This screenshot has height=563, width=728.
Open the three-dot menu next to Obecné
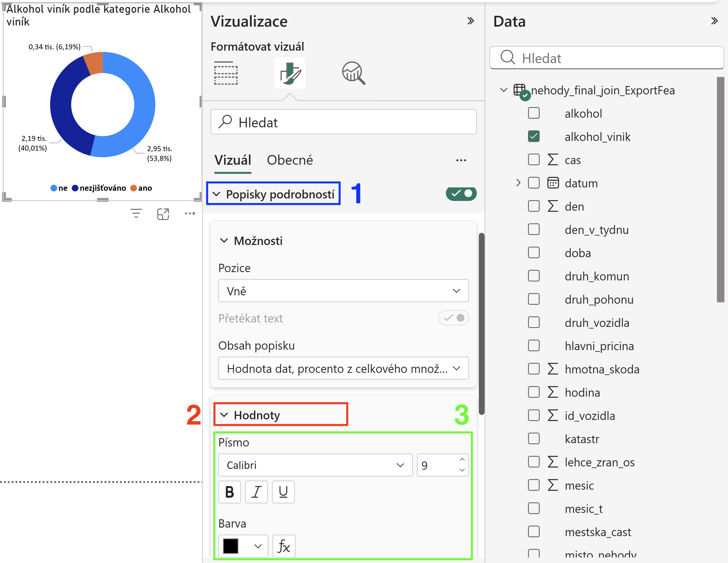coord(461,161)
